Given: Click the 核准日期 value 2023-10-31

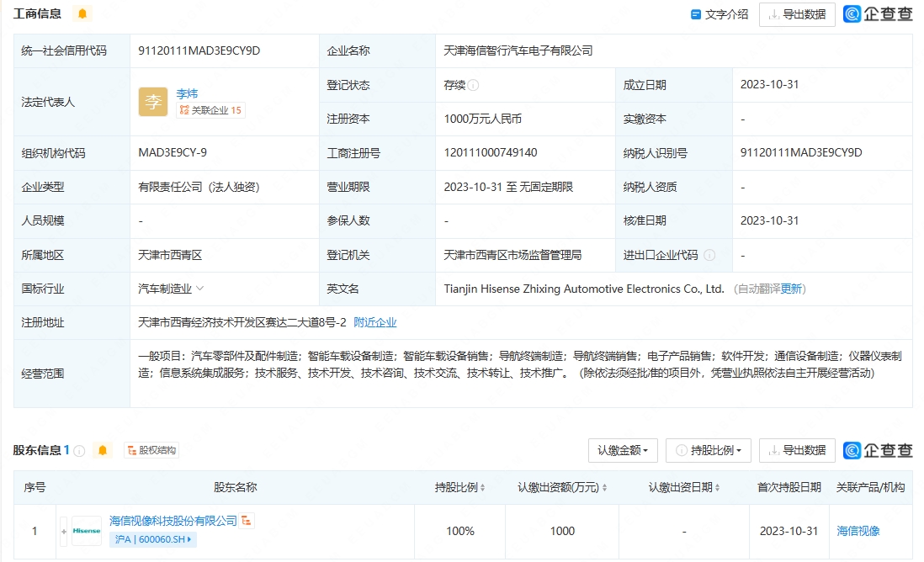Looking at the screenshot, I should pyautogui.click(x=770, y=220).
